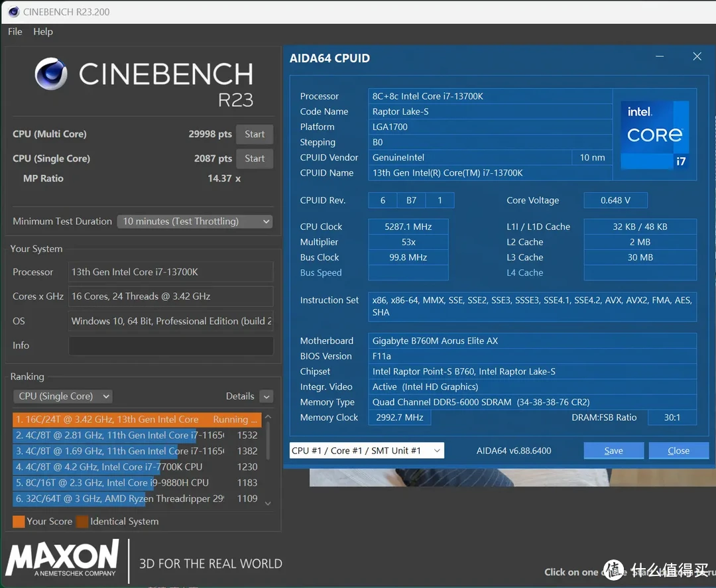Click the Intel Core i7 badge in AIDA64

pos(655,135)
